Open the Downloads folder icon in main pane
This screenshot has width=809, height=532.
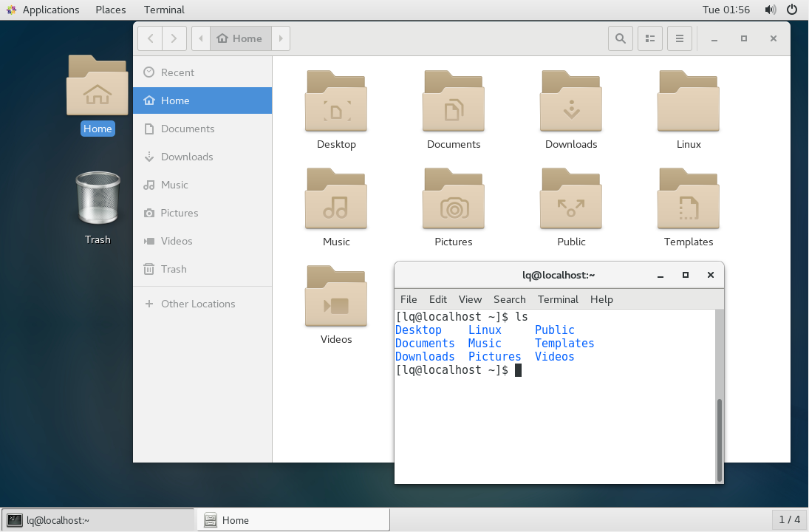[571, 101]
